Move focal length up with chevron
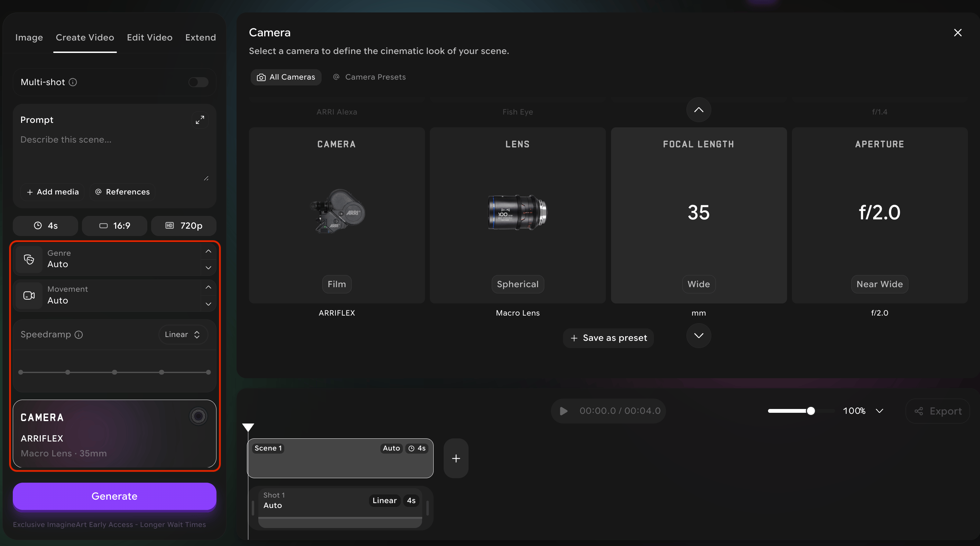Viewport: 980px width, 546px height. [699, 110]
